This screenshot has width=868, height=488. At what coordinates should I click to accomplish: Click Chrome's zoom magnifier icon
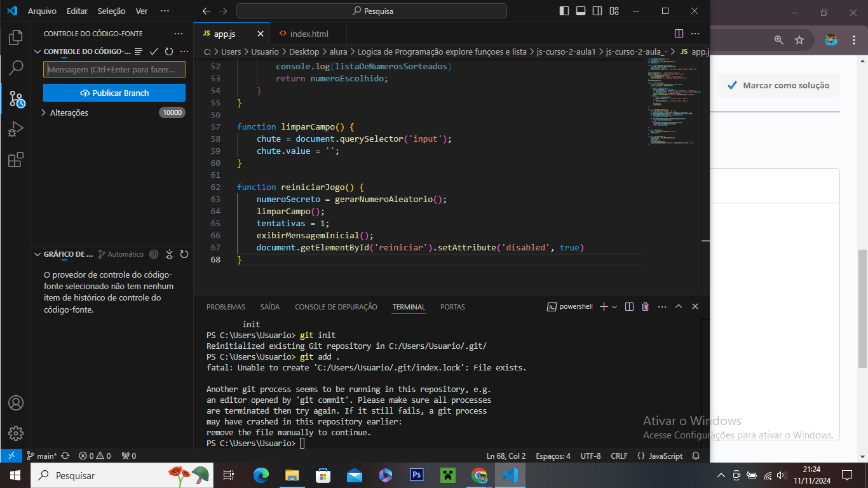coord(779,39)
